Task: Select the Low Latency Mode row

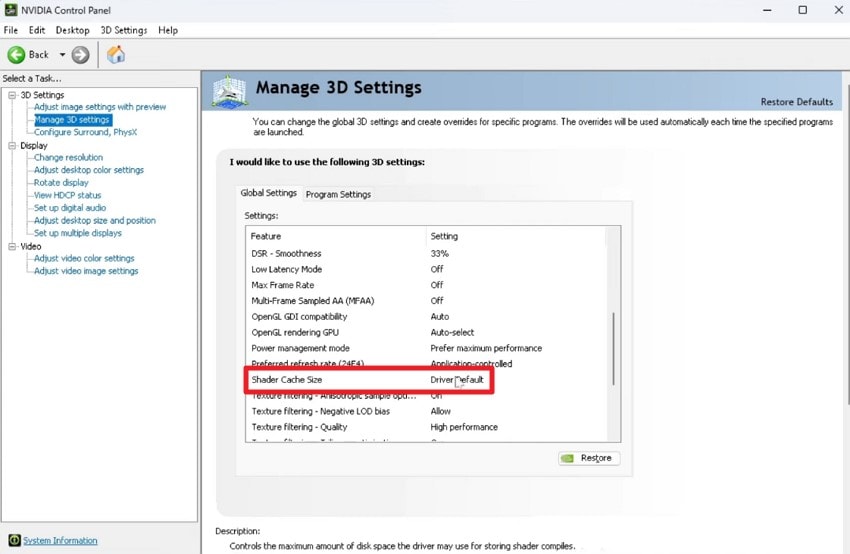Action: pos(426,269)
